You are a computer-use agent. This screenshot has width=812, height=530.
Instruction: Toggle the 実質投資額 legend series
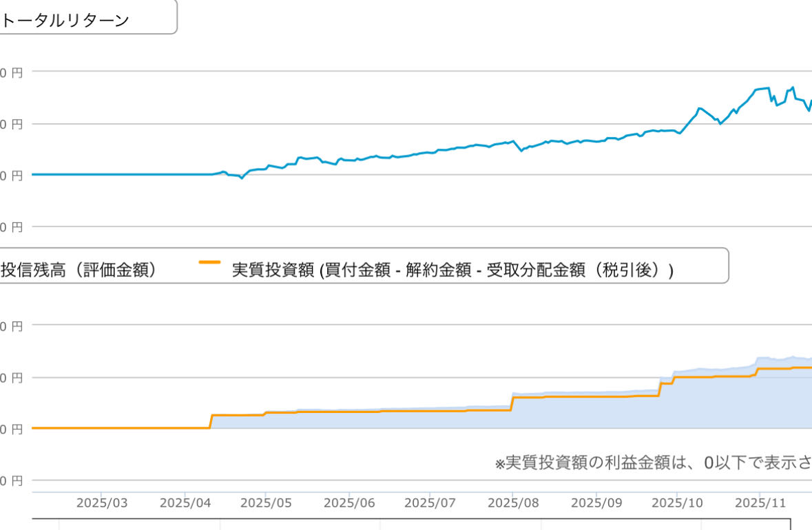452,270
